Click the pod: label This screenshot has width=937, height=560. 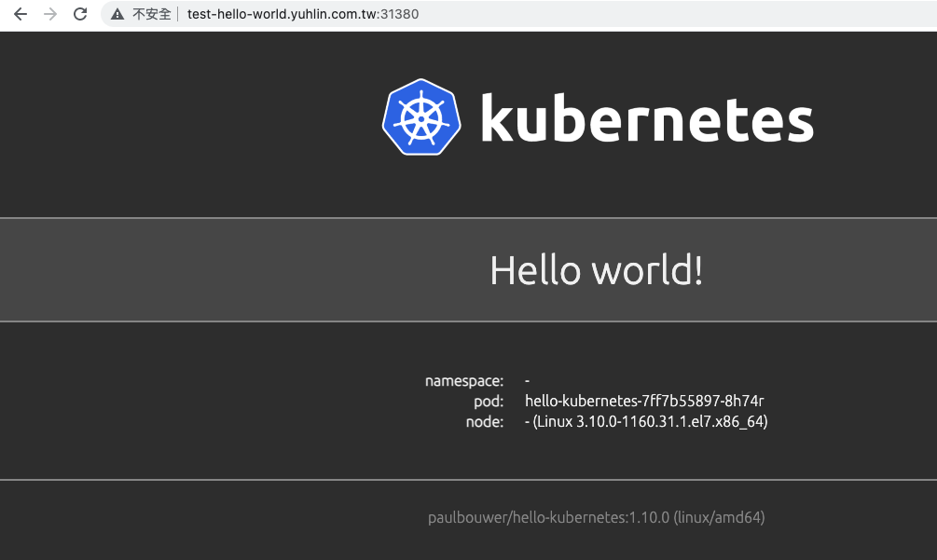tap(489, 402)
